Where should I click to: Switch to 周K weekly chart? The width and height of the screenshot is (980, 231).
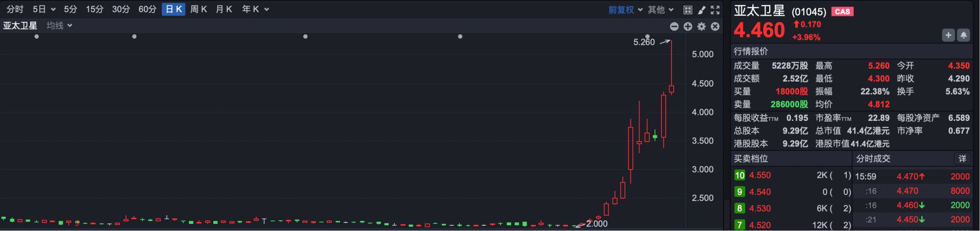tap(198, 9)
